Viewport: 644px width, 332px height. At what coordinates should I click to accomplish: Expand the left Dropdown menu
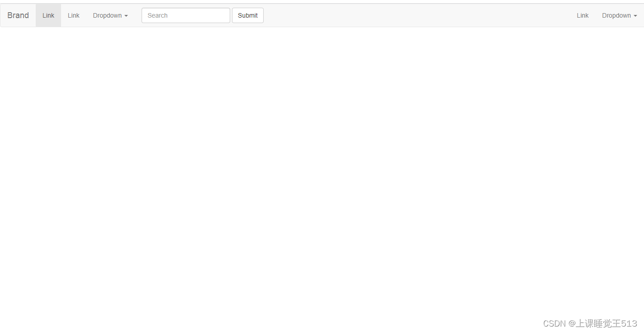pyautogui.click(x=110, y=15)
